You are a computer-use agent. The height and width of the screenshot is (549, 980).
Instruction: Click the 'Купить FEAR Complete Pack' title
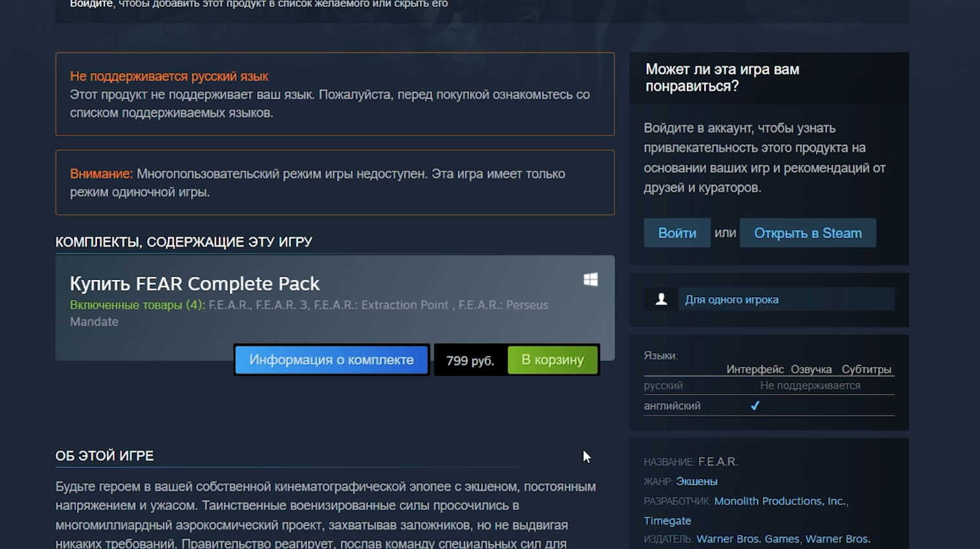[x=195, y=283]
